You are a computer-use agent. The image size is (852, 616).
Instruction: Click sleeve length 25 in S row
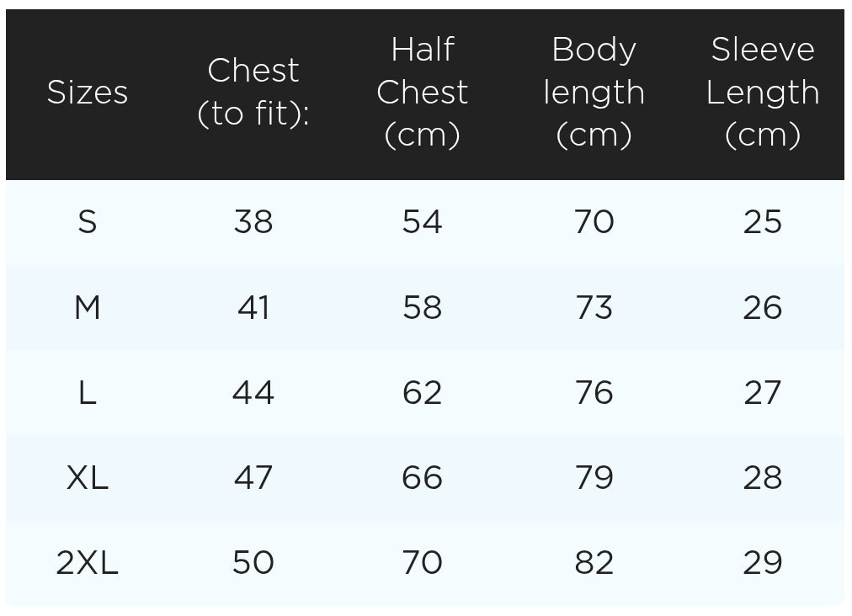(763, 221)
